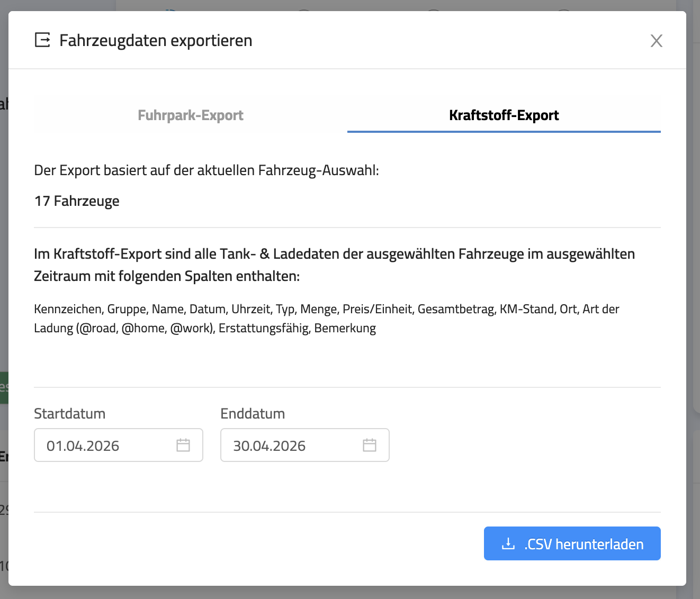Click the dimmed backdrop right of the dialog
700x599 pixels.
693,265
